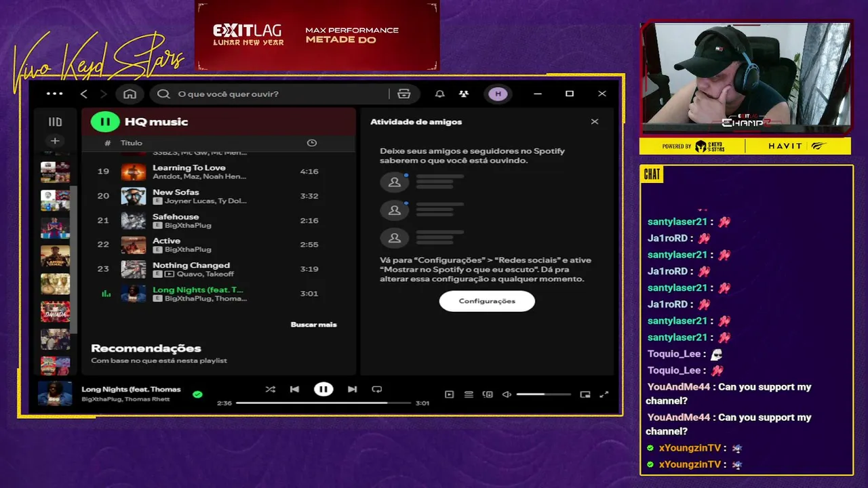Skip to next track
The height and width of the screenshot is (488, 868).
pyautogui.click(x=352, y=389)
